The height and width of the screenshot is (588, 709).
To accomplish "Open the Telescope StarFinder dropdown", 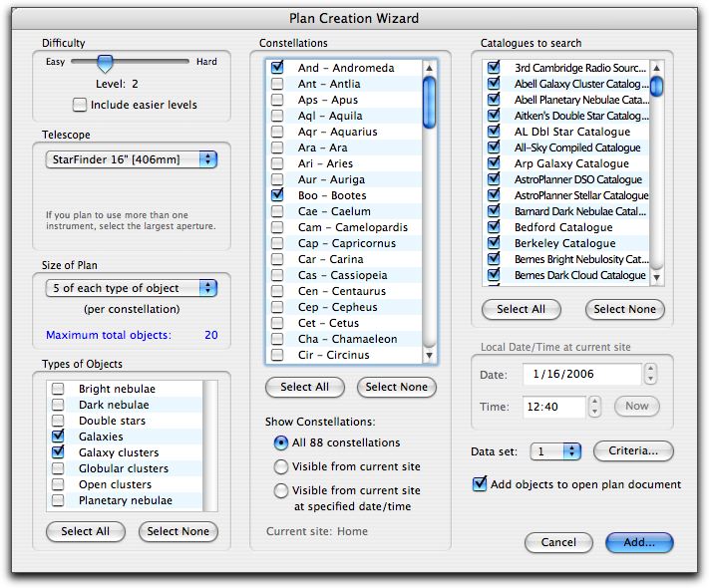I will click(x=132, y=159).
